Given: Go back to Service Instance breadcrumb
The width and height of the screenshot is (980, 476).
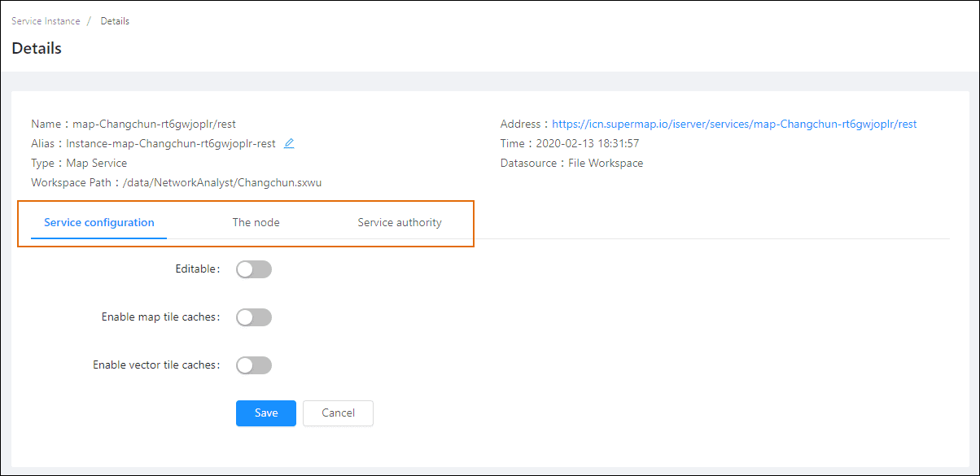Looking at the screenshot, I should [x=46, y=21].
